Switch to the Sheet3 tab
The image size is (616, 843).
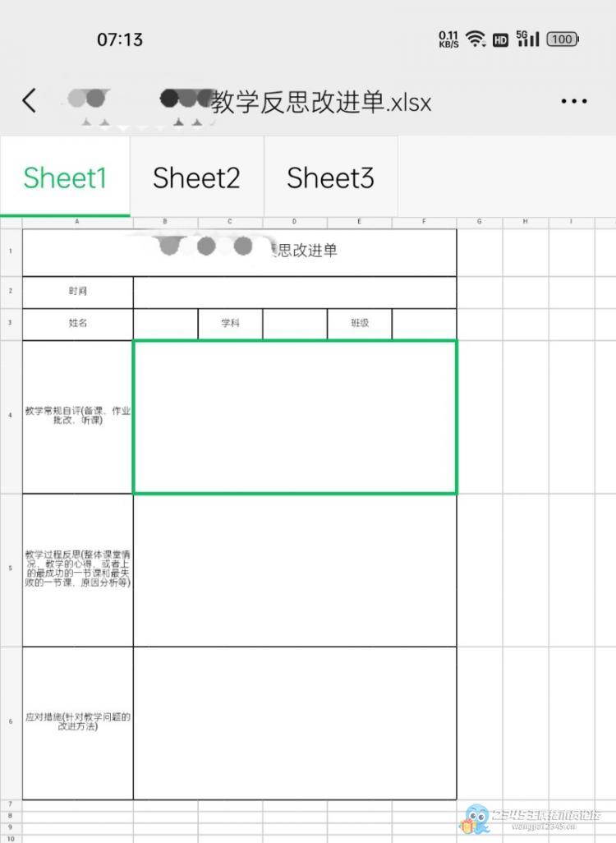click(x=330, y=177)
